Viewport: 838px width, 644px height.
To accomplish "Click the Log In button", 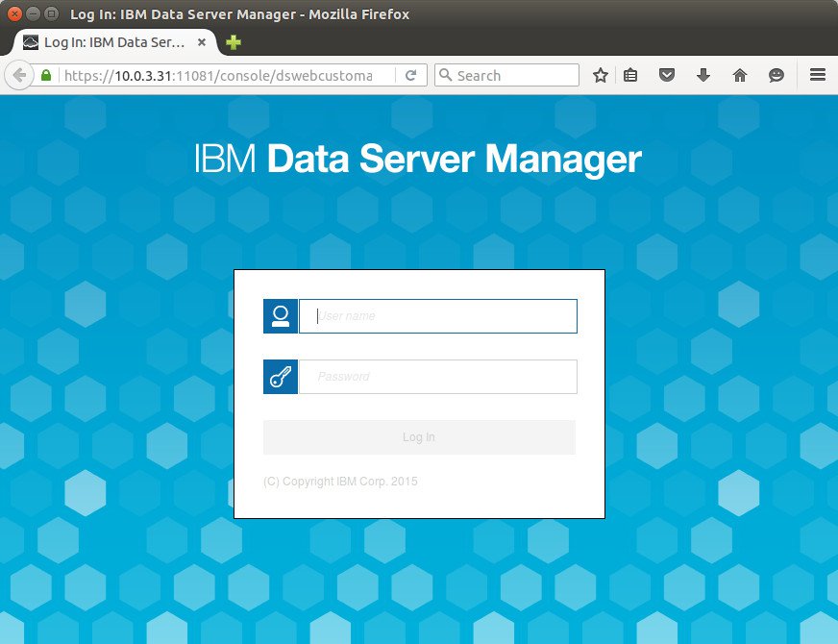I will click(420, 437).
